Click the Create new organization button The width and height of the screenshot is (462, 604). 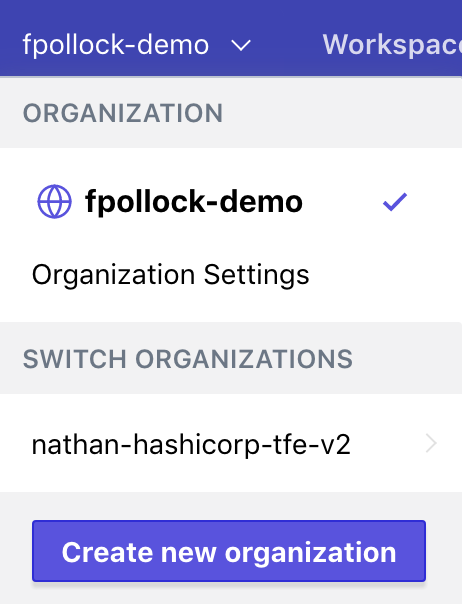coord(229,551)
